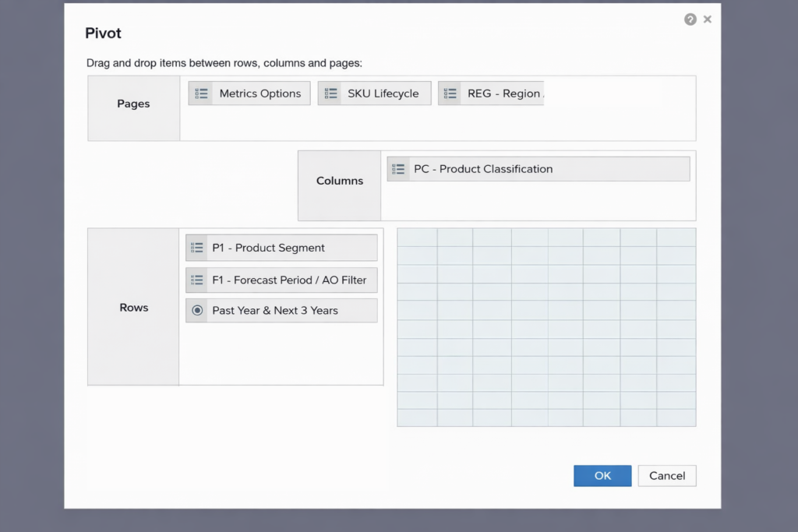The width and height of the screenshot is (798, 532).
Task: Open the help icon on the Pivot dialog
Action: 690,19
